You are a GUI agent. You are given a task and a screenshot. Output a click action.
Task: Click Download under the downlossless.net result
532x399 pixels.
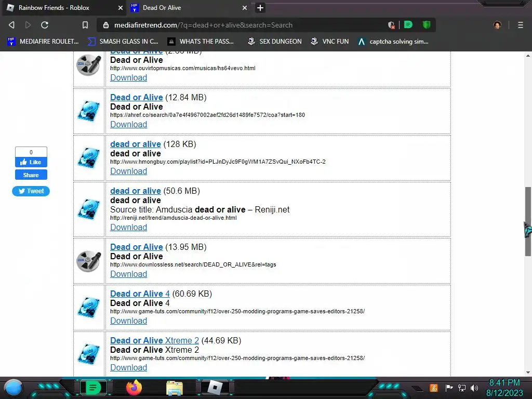(129, 274)
